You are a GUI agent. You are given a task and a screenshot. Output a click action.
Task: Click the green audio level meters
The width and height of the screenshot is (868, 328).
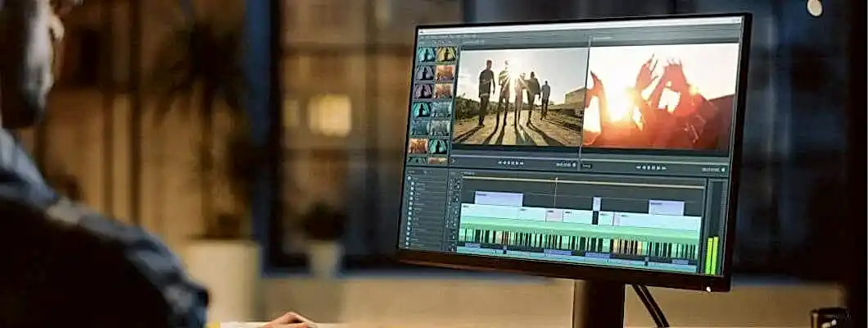click(710, 255)
